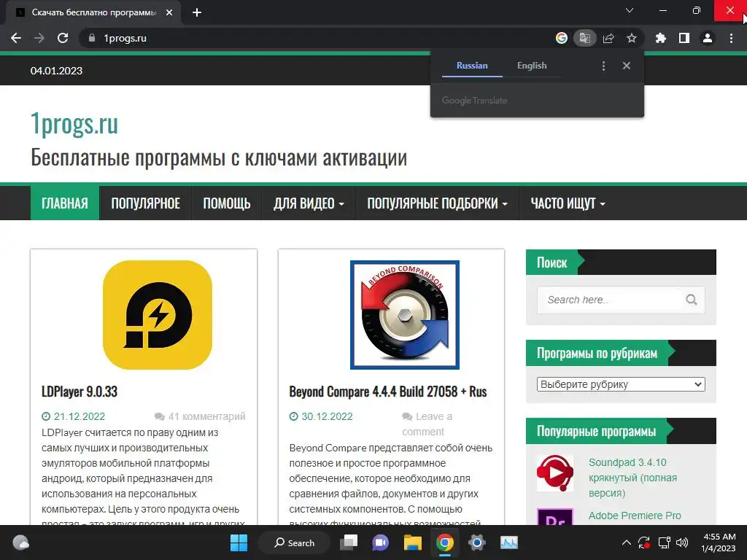Open the LDPlayer 9.0.33 article title
The width and height of the screenshot is (747, 560).
79,392
